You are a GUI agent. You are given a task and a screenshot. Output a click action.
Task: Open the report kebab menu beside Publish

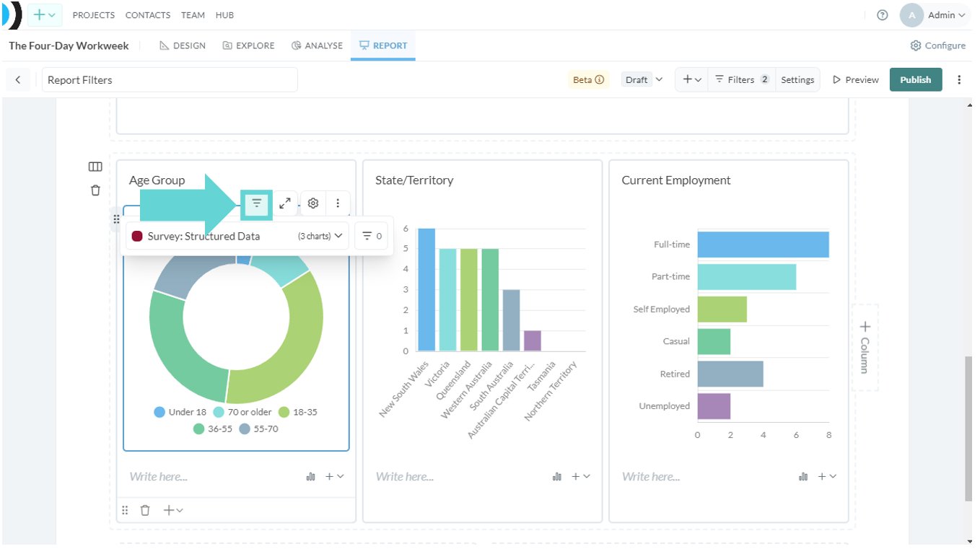point(959,80)
